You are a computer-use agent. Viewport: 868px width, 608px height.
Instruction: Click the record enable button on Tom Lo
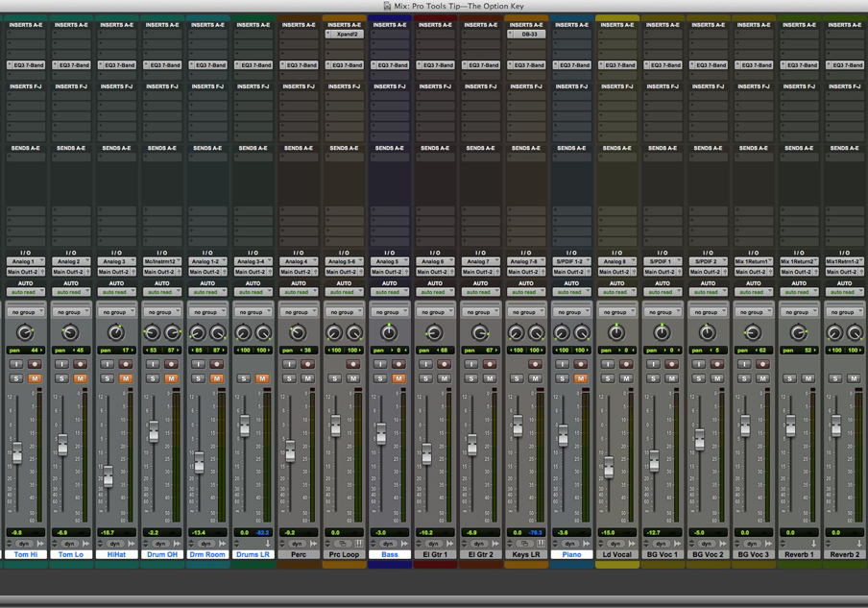(x=80, y=365)
